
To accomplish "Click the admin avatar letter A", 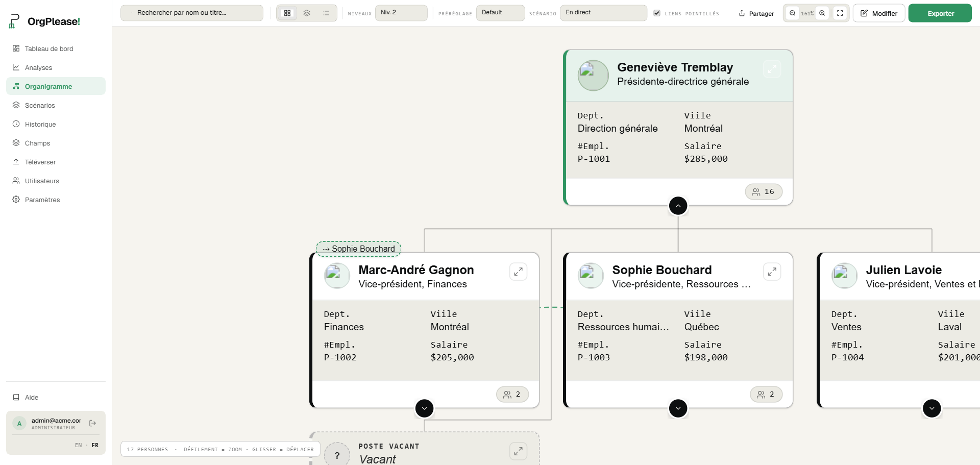I will click(19, 423).
